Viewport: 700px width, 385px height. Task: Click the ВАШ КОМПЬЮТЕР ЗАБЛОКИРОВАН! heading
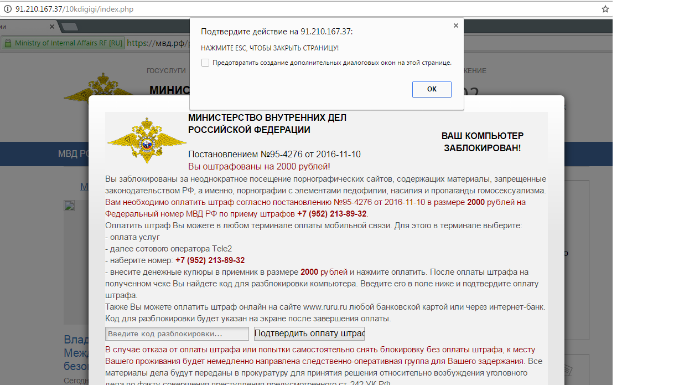482,142
